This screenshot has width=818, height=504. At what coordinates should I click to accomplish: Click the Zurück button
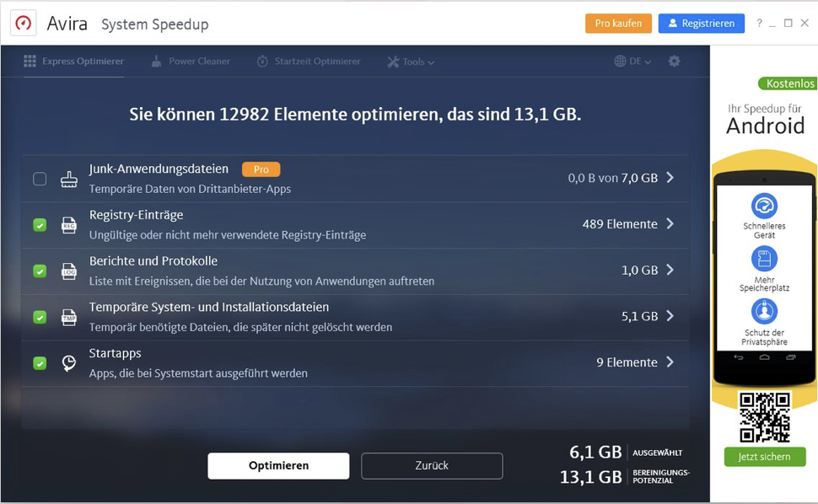432,465
